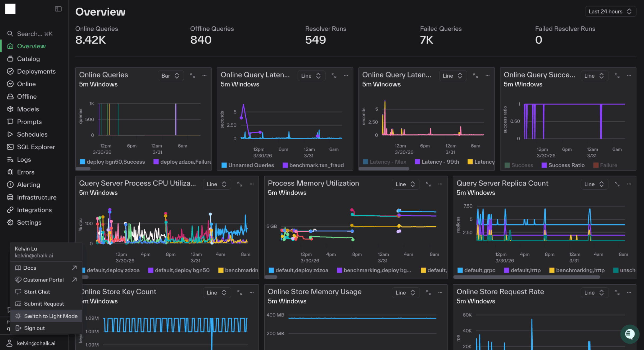This screenshot has width=644, height=350.
Task: Expand the Online Queries chart to fullscreen
Action: (x=192, y=76)
